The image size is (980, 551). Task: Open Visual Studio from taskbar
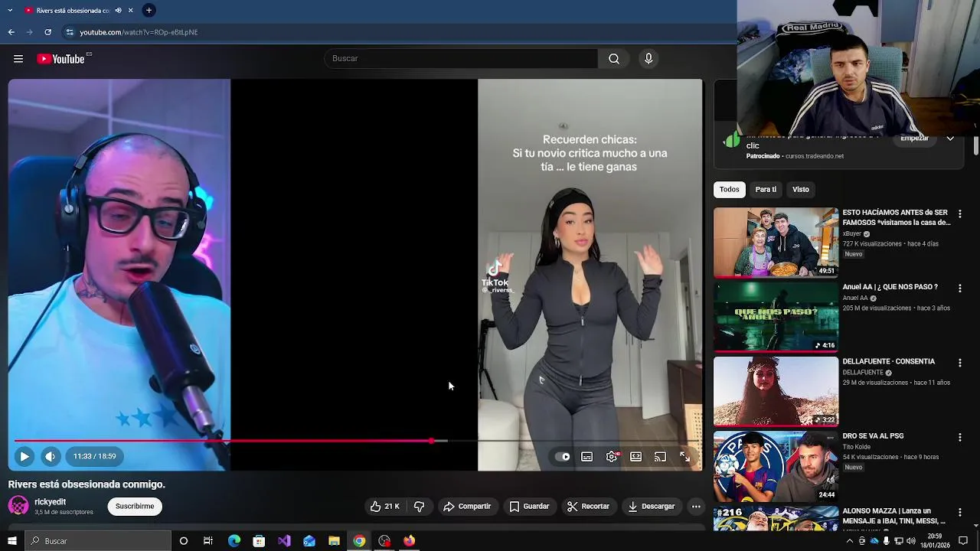pos(284,541)
